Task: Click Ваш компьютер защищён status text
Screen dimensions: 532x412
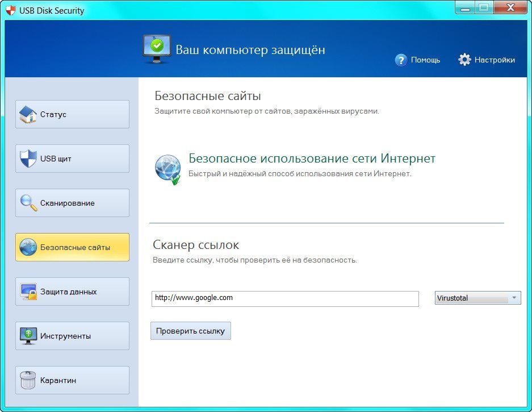Action: tap(250, 50)
